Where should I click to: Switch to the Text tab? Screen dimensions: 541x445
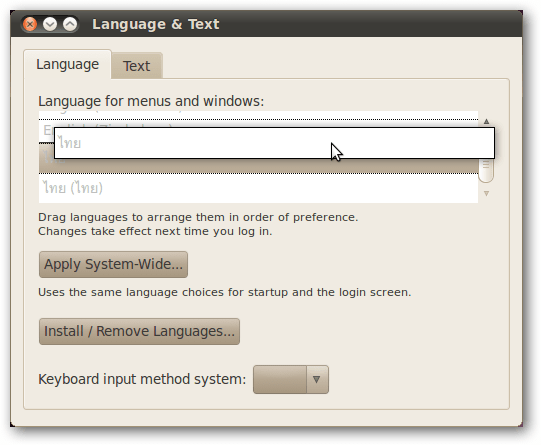pyautogui.click(x=137, y=66)
